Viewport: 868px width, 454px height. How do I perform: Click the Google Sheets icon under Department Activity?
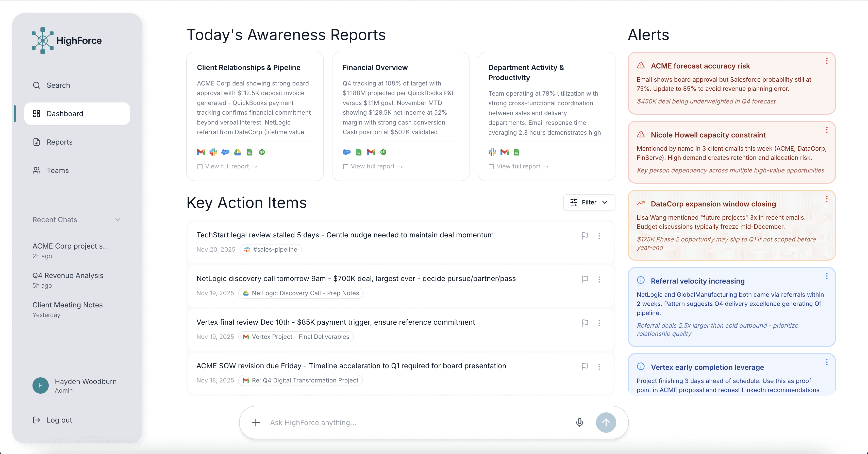516,152
